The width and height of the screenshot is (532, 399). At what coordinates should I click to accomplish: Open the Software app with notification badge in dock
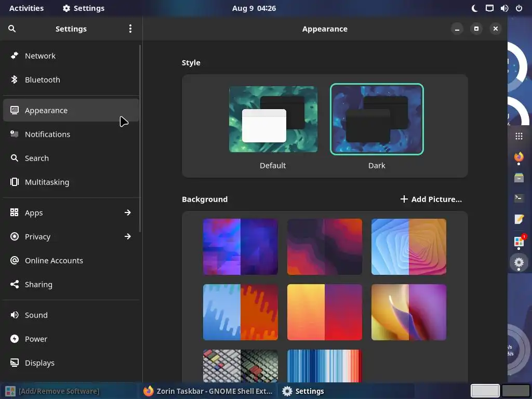click(519, 241)
